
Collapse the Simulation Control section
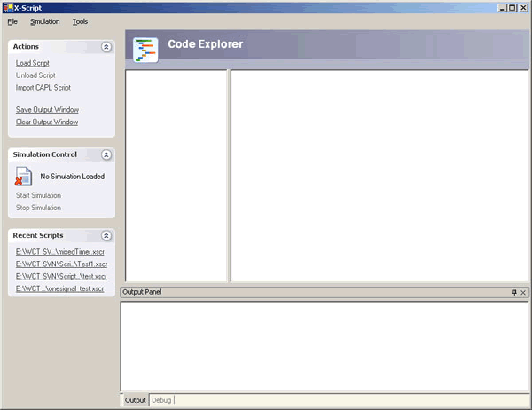tap(106, 154)
